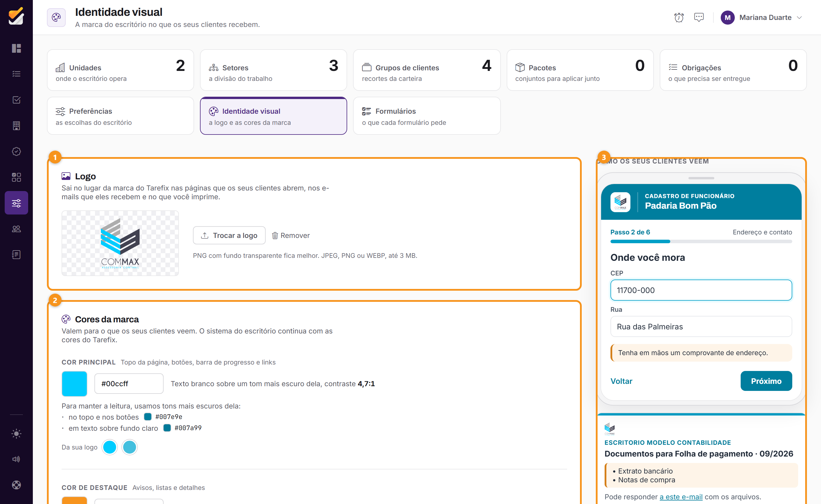Open the dashboard layout icon in sidebar
The width and height of the screenshot is (821, 504).
pyautogui.click(x=16, y=48)
